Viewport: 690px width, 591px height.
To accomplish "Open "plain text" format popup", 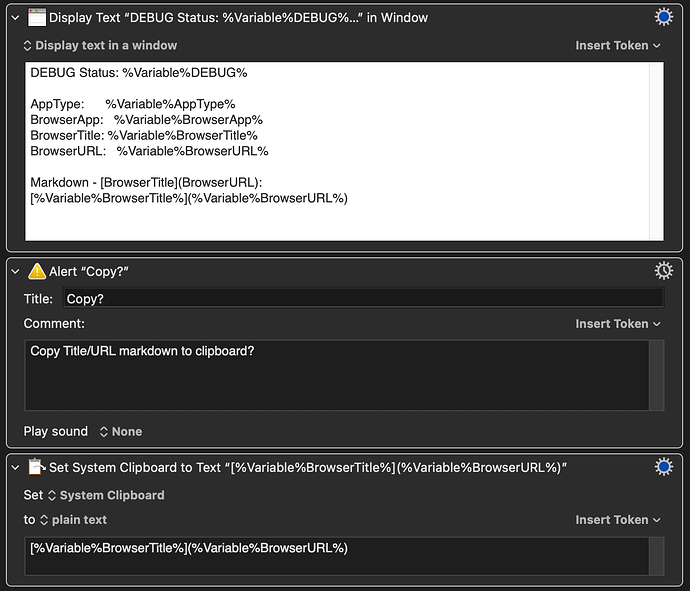I will click(x=73, y=520).
